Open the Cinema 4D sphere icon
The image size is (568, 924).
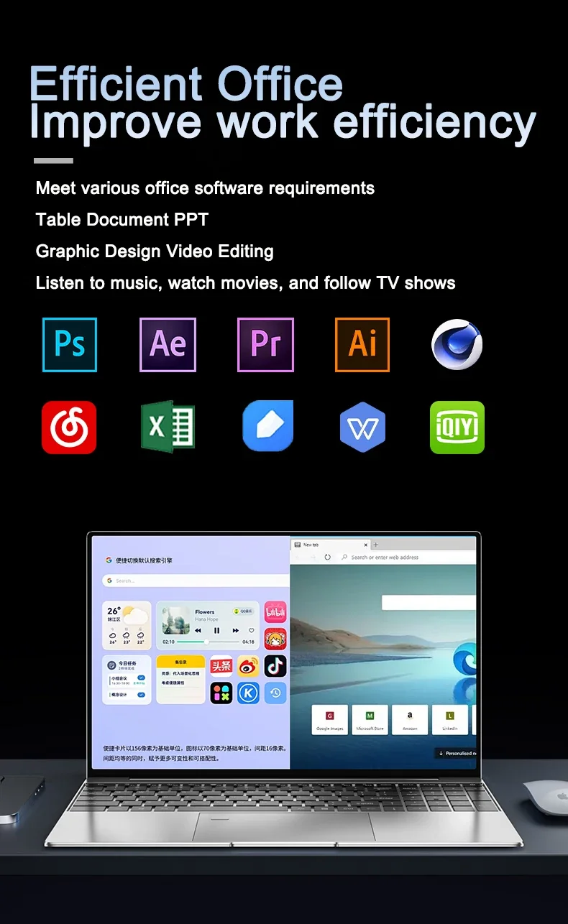click(x=457, y=345)
